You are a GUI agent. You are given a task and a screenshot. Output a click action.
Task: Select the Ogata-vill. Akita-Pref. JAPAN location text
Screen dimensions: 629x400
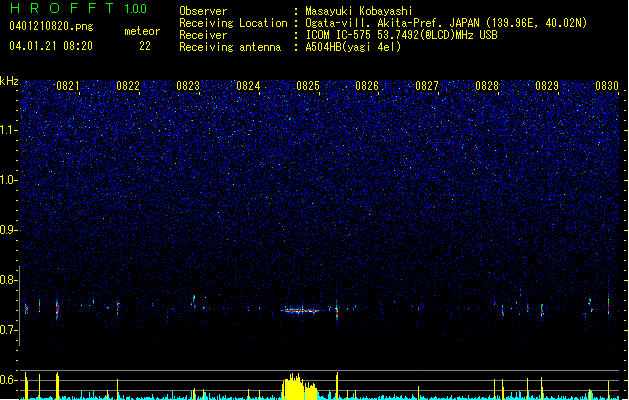coord(446,23)
